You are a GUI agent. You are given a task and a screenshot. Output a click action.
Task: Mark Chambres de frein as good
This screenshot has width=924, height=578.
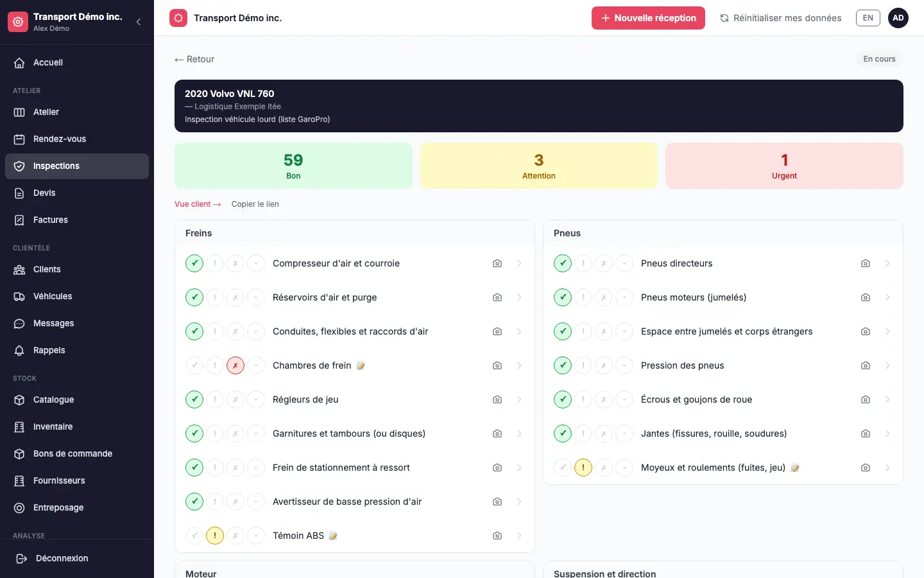coord(194,365)
